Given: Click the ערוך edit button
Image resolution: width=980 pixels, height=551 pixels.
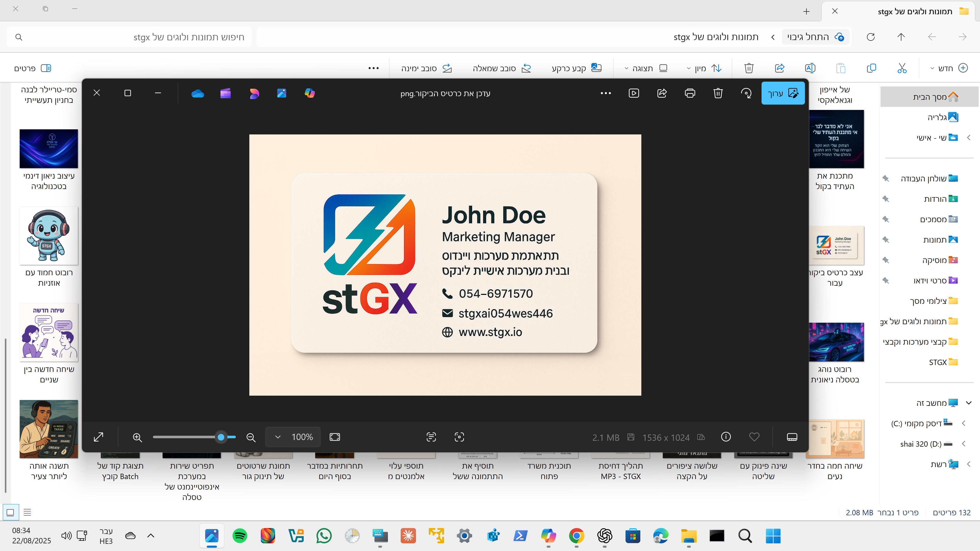Looking at the screenshot, I should pyautogui.click(x=783, y=93).
